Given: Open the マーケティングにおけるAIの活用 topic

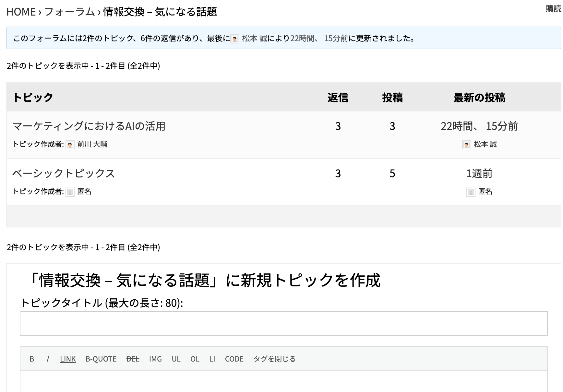Looking at the screenshot, I should pyautogui.click(x=89, y=126).
